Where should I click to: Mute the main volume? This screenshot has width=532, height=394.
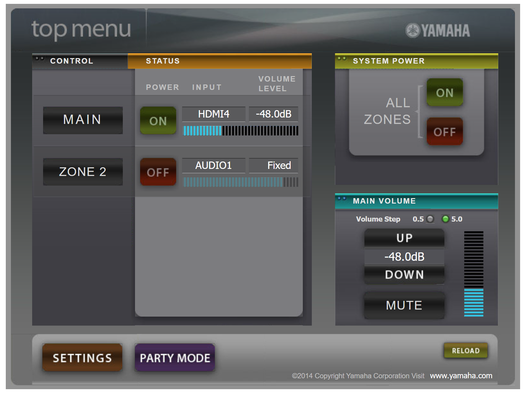click(x=403, y=305)
